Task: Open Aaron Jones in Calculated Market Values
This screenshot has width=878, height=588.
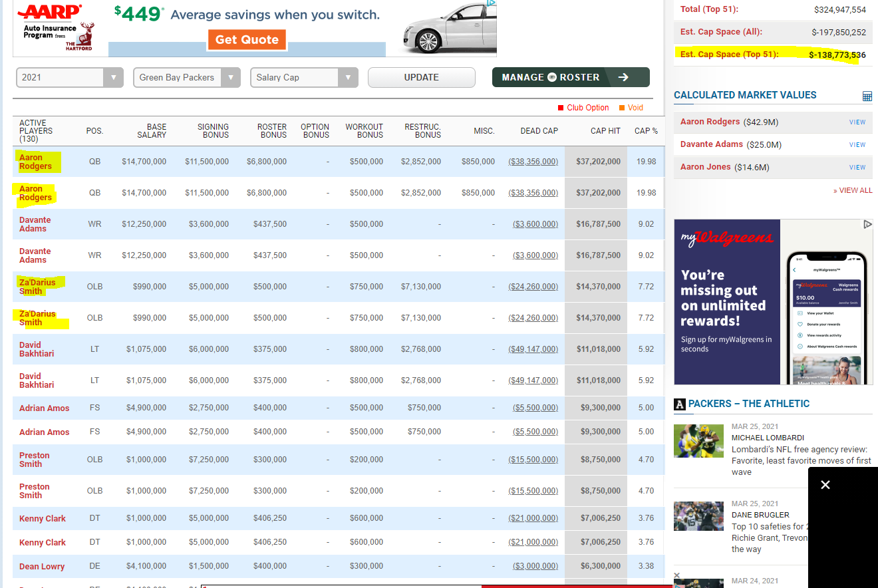Action: tap(706, 167)
